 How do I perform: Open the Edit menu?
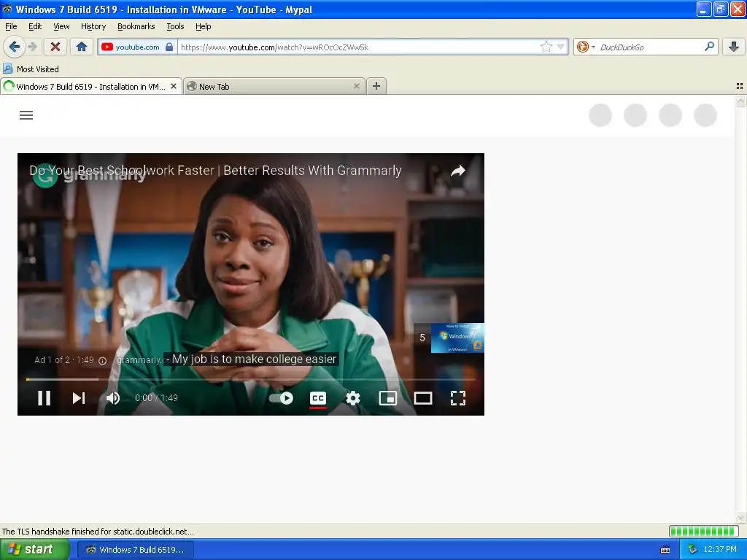click(x=35, y=26)
